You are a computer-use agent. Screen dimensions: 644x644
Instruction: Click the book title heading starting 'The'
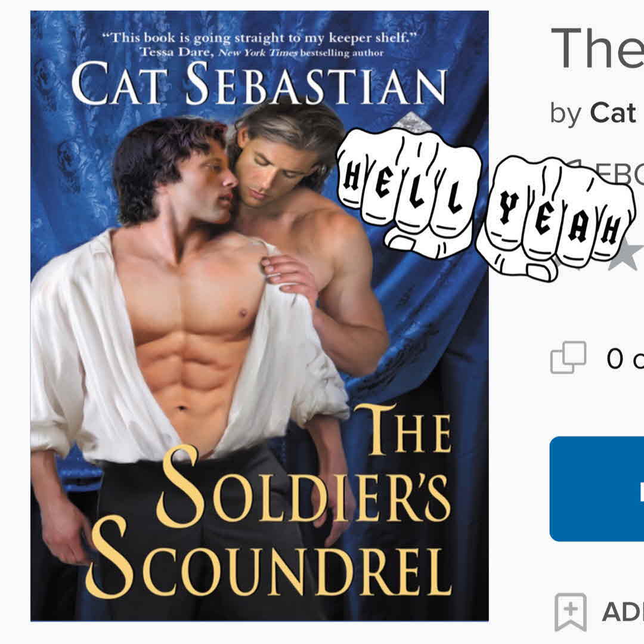(x=597, y=48)
